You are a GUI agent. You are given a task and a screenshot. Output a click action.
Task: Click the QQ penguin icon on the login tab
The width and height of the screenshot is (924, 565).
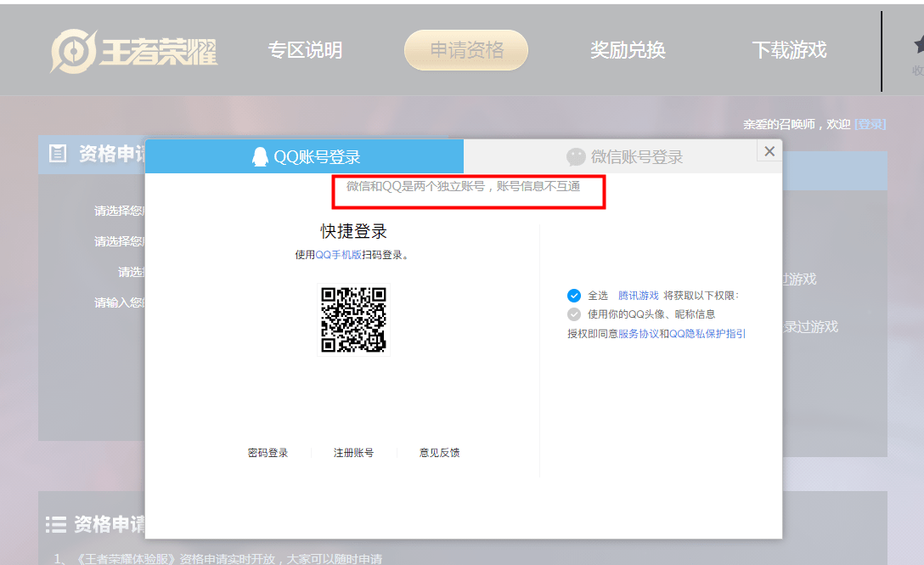click(x=261, y=155)
